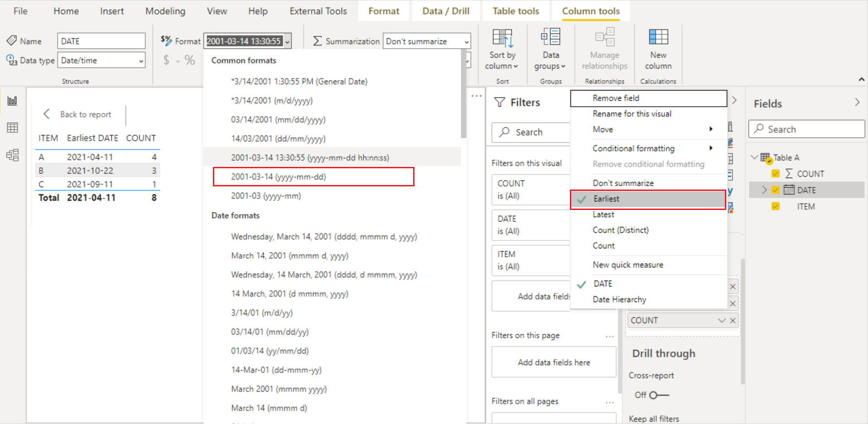Choose Remove field from context menu
868x424 pixels.
click(x=648, y=98)
